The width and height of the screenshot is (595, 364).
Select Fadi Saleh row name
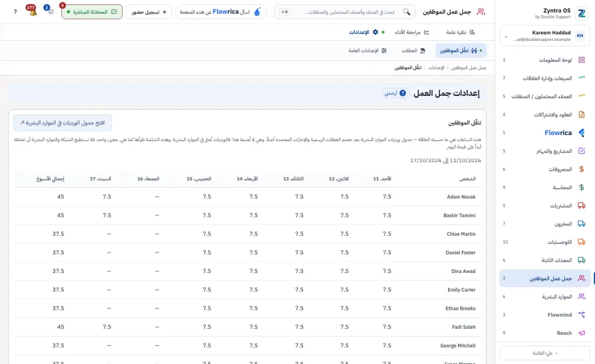(464, 327)
